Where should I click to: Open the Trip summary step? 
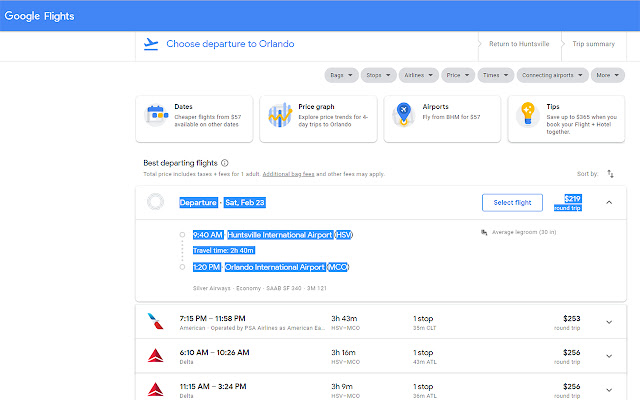[x=593, y=44]
